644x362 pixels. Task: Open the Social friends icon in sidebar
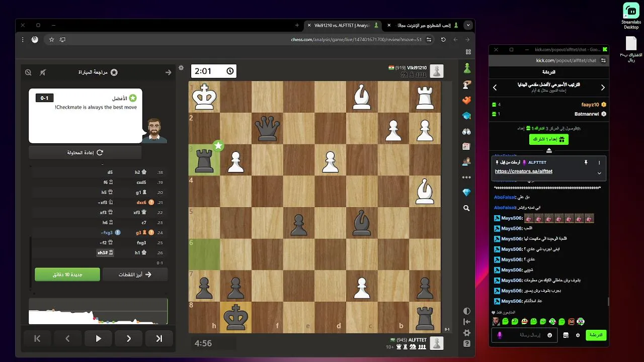(467, 162)
